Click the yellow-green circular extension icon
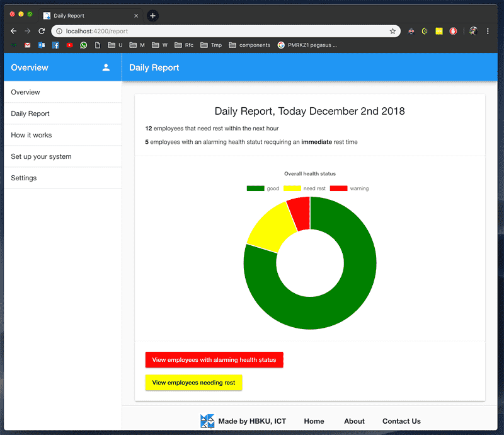Image resolution: width=504 pixels, height=435 pixels. [425, 32]
